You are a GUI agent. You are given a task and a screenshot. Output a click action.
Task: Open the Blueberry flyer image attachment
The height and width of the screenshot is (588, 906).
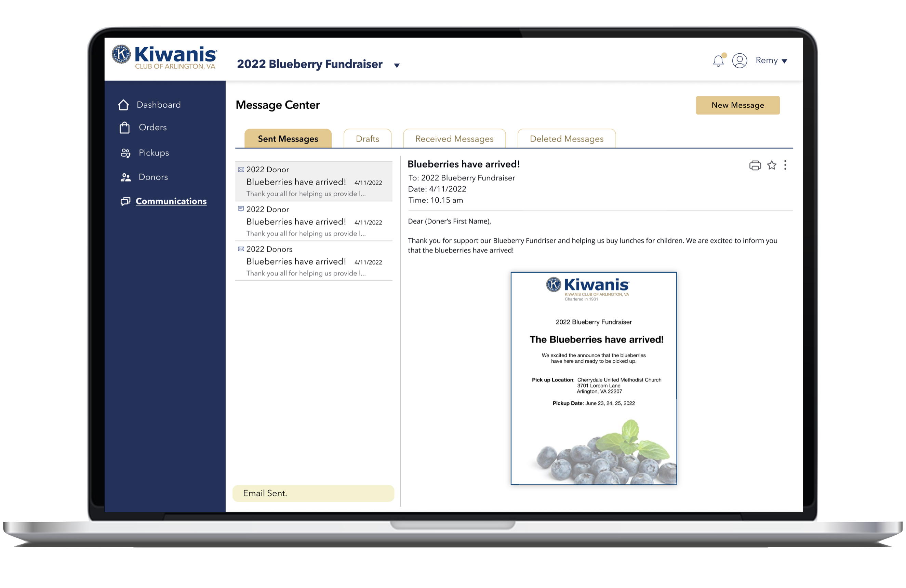coord(594,378)
